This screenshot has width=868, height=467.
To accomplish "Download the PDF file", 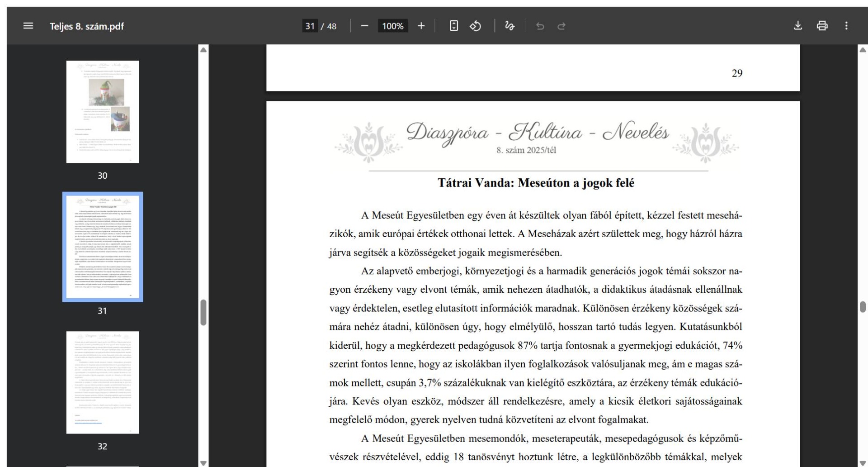I will pos(798,26).
